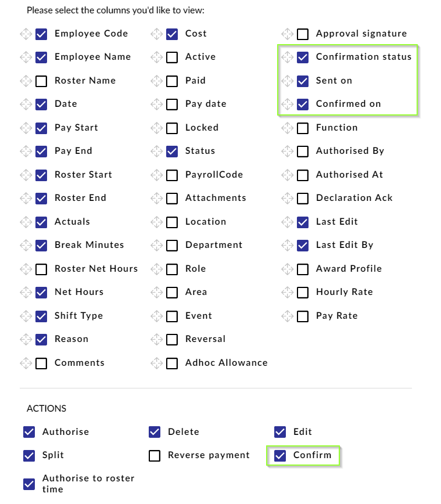The width and height of the screenshot is (441, 504).
Task: Click the move handle beside Approval signature
Action: point(287,34)
